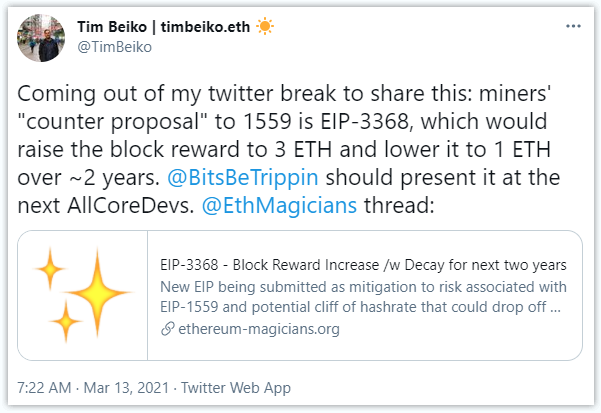Click the Tim Beiko | timbeiko.eth display name
Screen dimensions: 601x413
[x=164, y=27]
